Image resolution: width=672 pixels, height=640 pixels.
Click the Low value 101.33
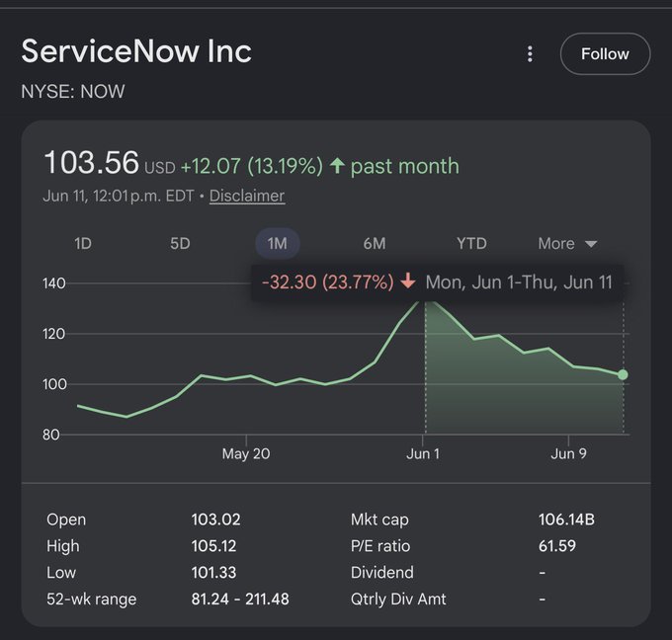click(x=213, y=572)
